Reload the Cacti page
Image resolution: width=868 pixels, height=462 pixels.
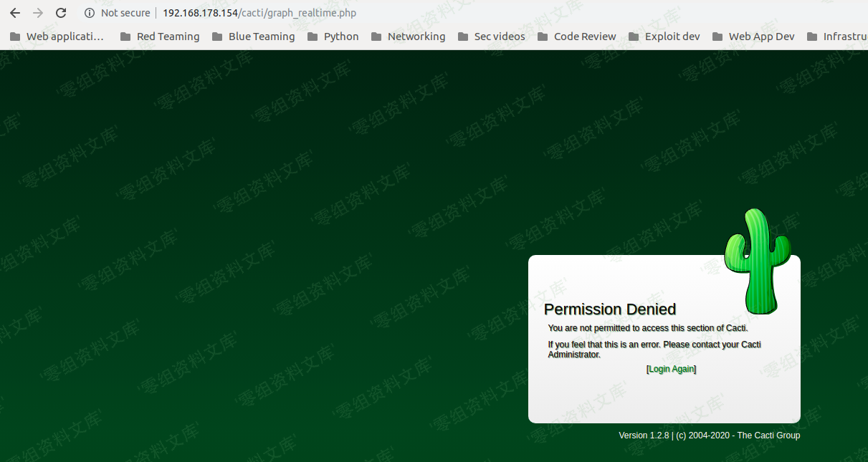61,13
